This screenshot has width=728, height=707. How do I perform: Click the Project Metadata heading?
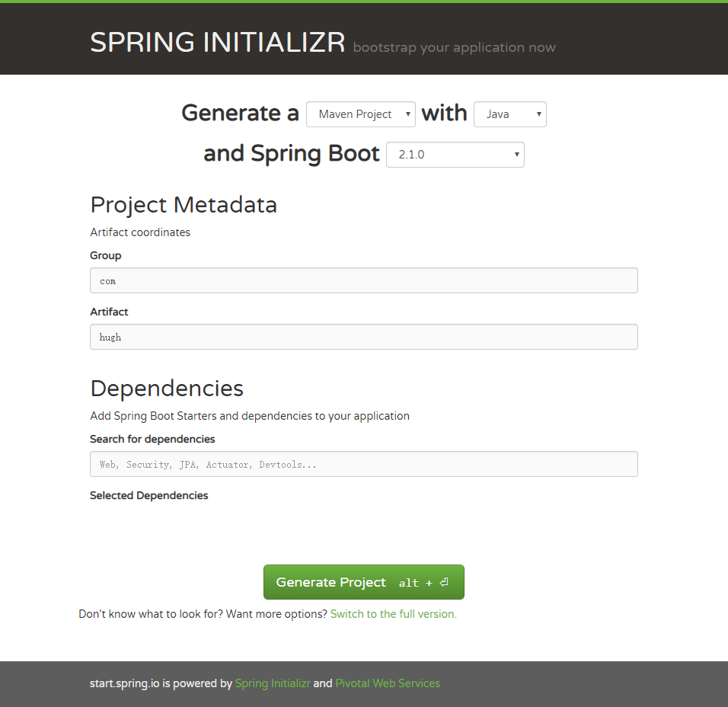point(184,205)
